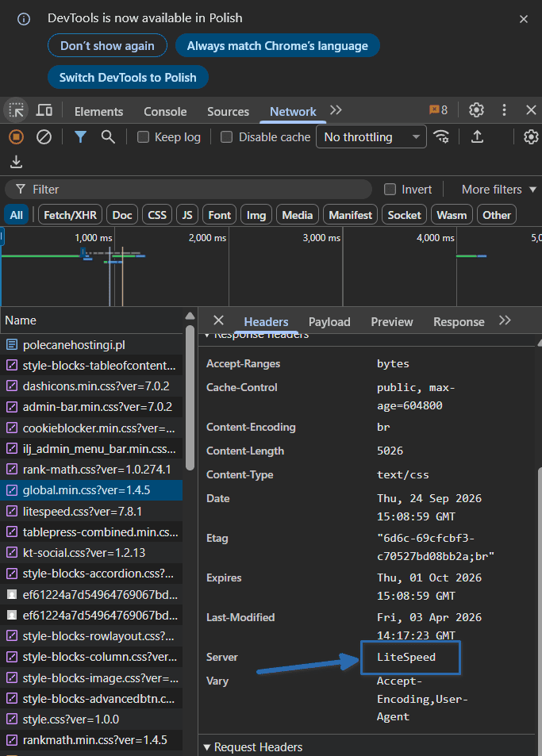Click the Don't show again button
This screenshot has height=756, width=542.
click(108, 46)
